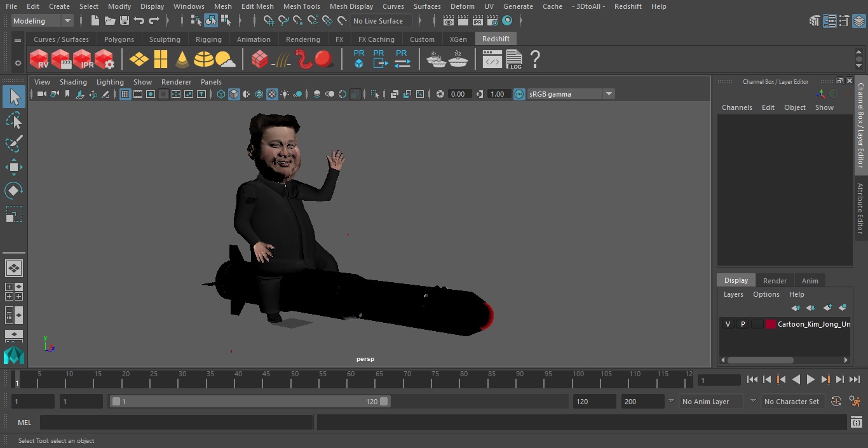Click frame 60 on the time slider
Viewport: 868px width, 448px height.
point(351,379)
